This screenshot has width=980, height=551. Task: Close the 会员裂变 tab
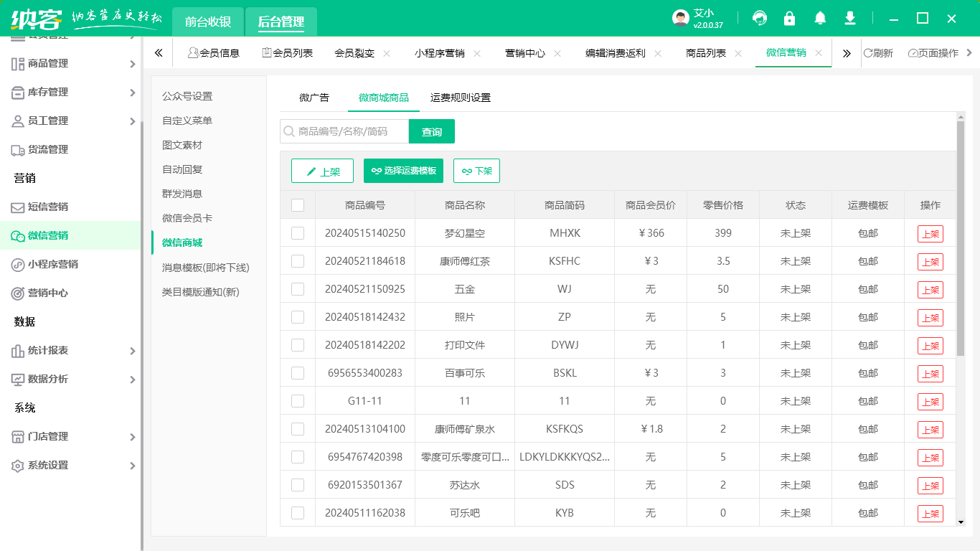[387, 53]
